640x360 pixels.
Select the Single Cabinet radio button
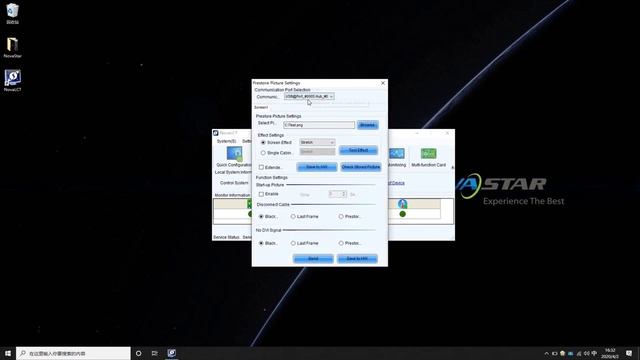click(x=263, y=153)
